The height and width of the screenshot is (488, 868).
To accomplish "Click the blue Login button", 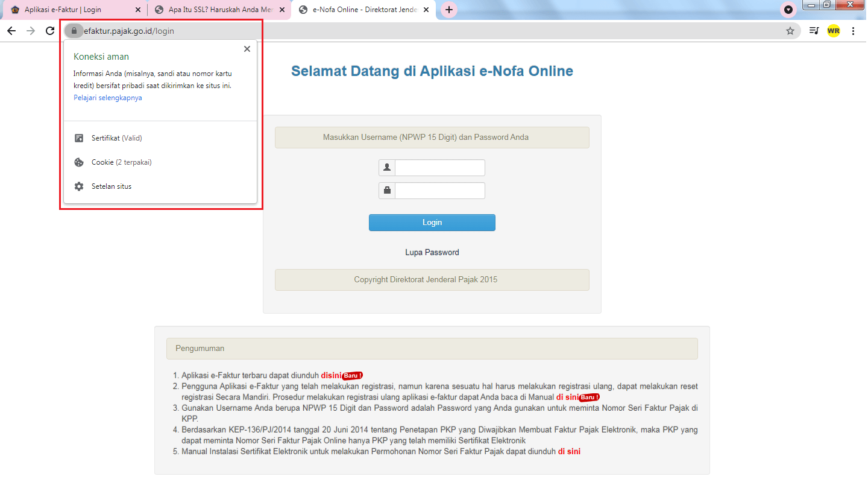I will [x=432, y=223].
